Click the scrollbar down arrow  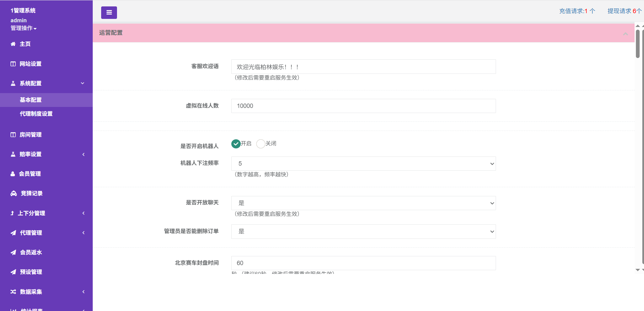pyautogui.click(x=638, y=270)
